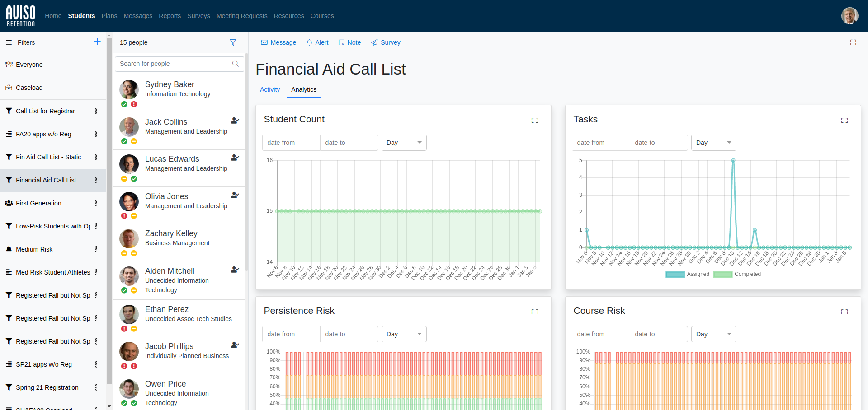Click Student Count date from field

coord(291,143)
